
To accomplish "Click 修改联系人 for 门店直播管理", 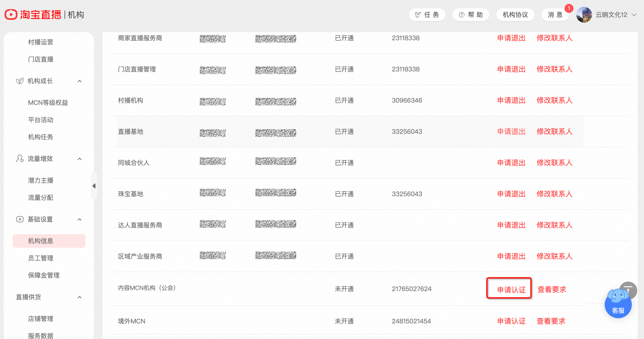I will click(x=554, y=69).
